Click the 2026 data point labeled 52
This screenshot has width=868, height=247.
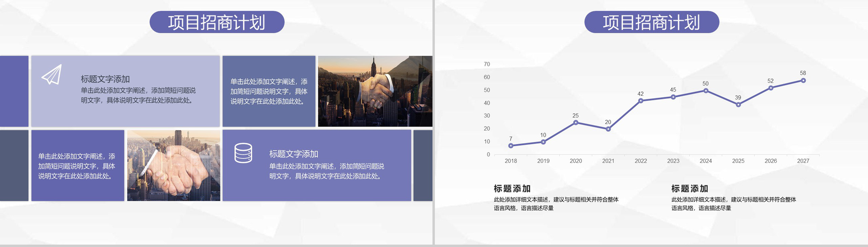pyautogui.click(x=771, y=88)
